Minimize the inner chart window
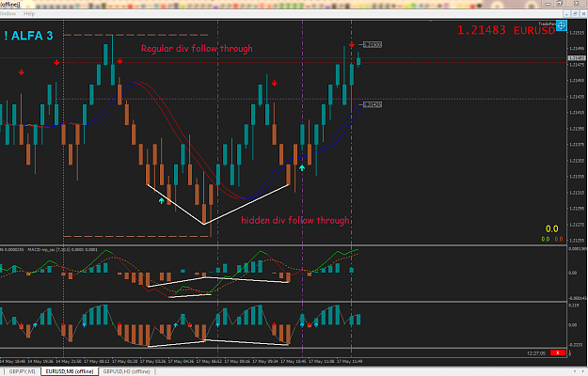This screenshot has width=588, height=376. coord(567,14)
